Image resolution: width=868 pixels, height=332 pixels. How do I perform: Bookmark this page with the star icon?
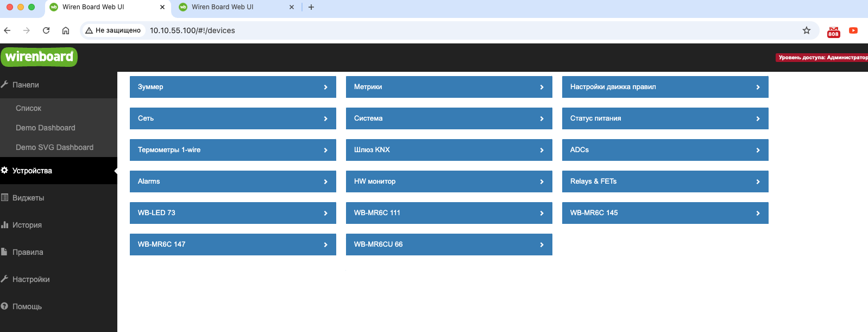click(x=807, y=30)
